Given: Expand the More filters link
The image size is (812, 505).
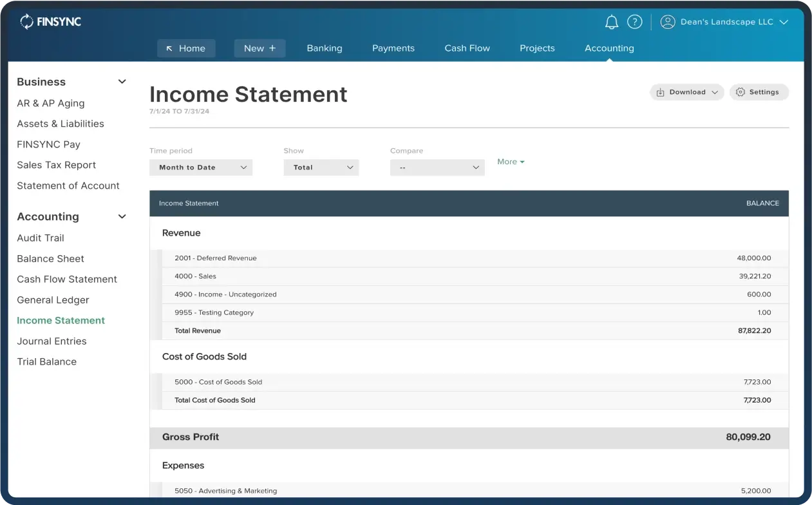Looking at the screenshot, I should pos(511,162).
